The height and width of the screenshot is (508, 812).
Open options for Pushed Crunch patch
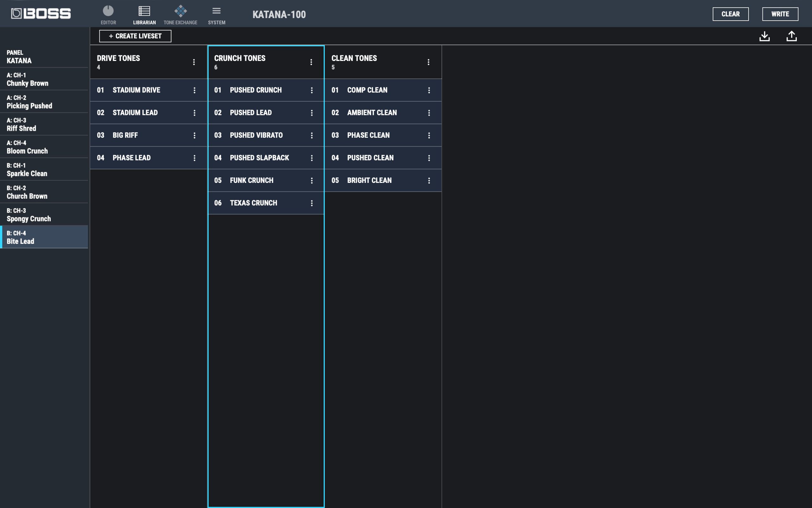(x=312, y=90)
